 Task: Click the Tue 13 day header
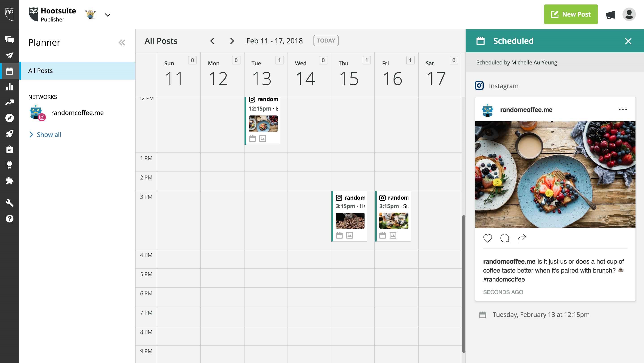(266, 75)
